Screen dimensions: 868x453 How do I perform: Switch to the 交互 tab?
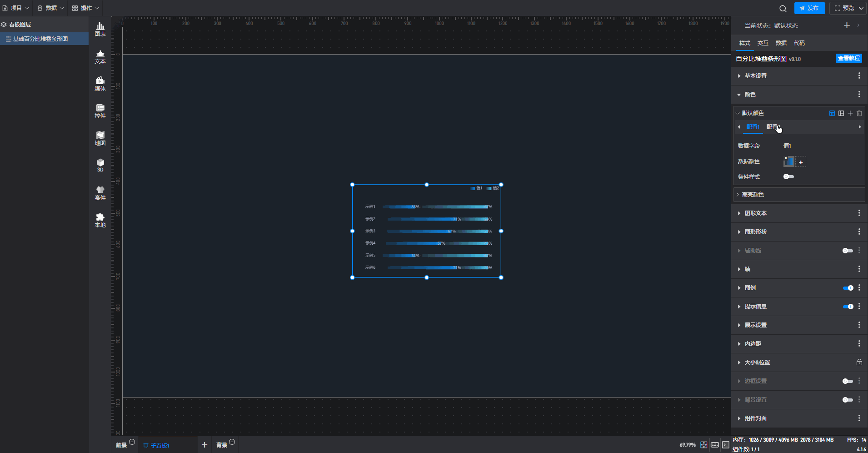763,43
